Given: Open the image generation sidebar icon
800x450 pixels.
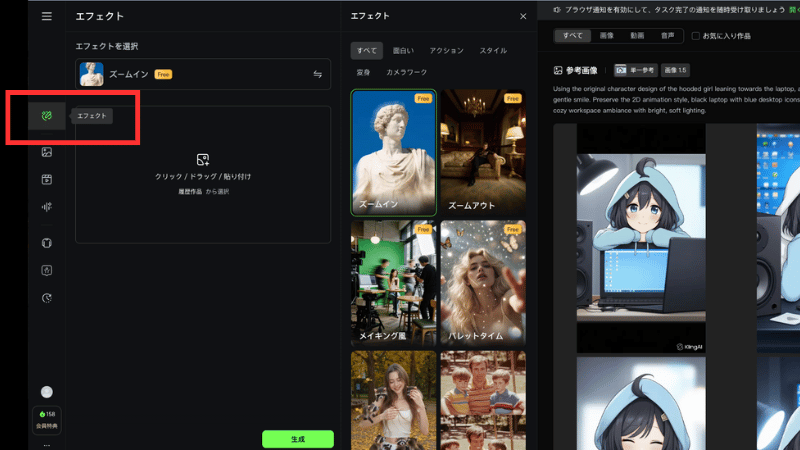Looking at the screenshot, I should pos(46,152).
